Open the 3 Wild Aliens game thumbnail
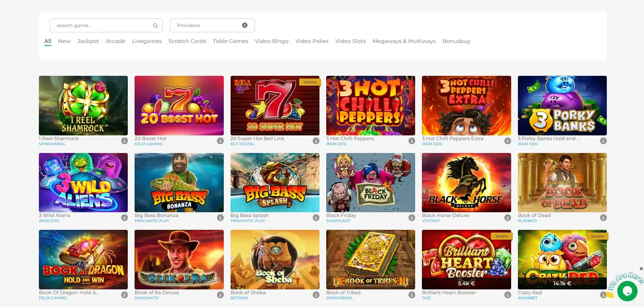The image size is (644, 307). pyautogui.click(x=83, y=182)
